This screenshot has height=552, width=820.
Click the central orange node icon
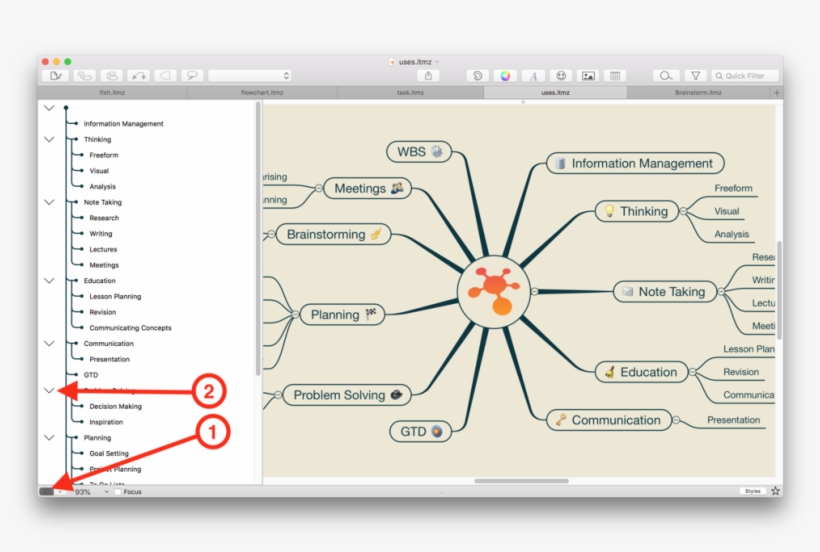(494, 291)
